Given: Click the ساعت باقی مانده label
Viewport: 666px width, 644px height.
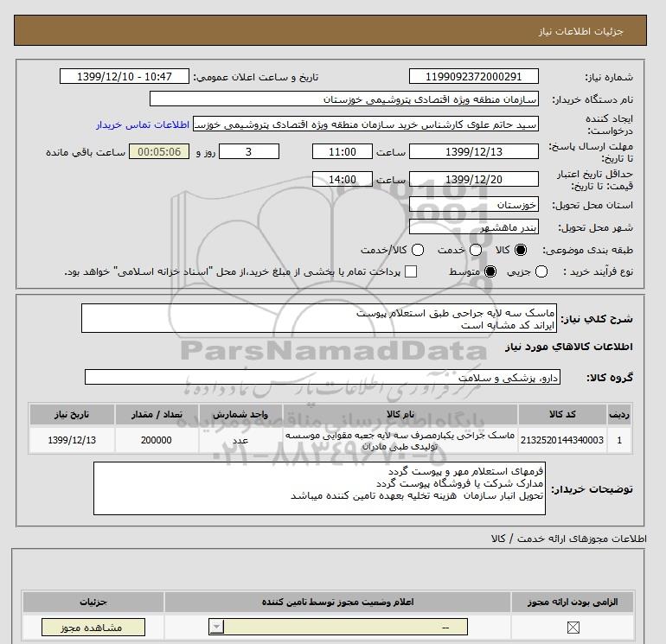Looking at the screenshot, I should pos(86,152).
